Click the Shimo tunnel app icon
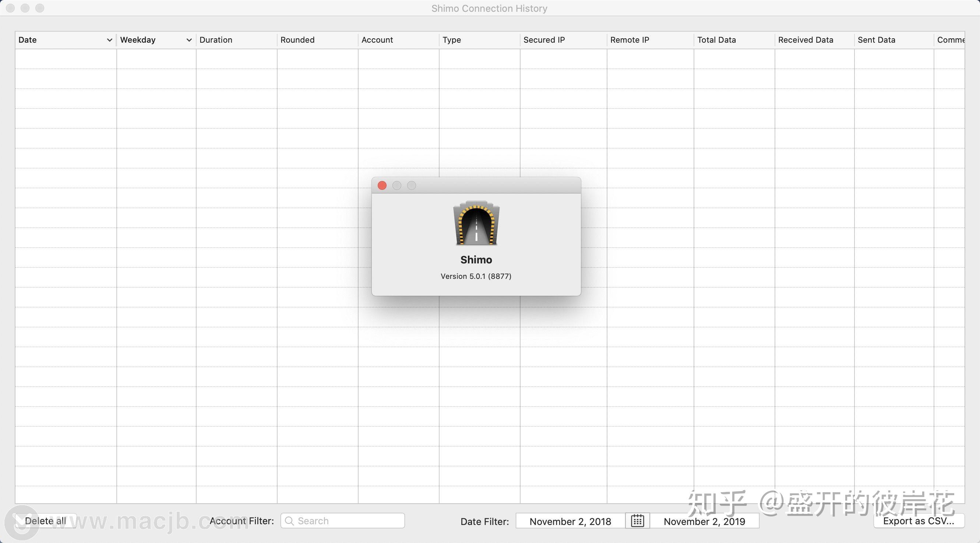The height and width of the screenshot is (543, 980). pos(476,223)
